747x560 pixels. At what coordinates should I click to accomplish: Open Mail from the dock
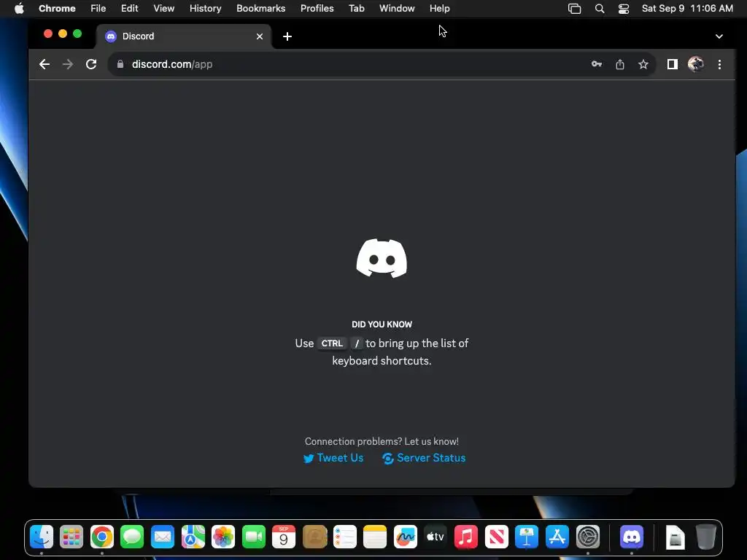pos(163,537)
